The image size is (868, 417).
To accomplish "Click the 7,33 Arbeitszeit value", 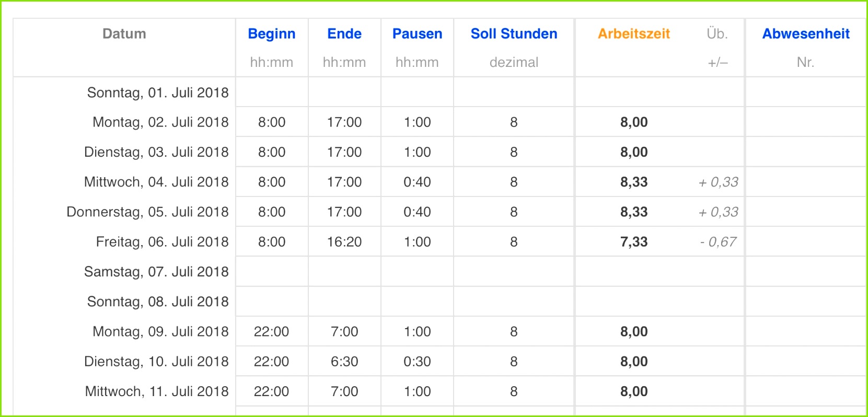I will (x=634, y=242).
